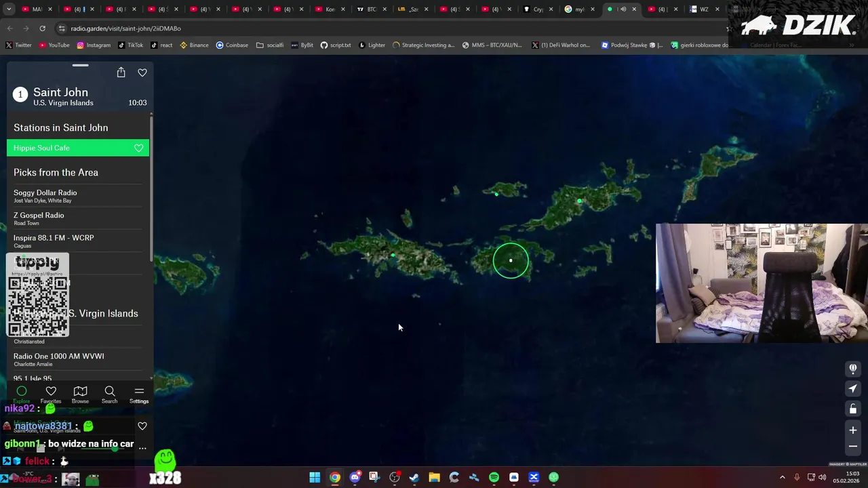Open File Explorer from the taskbar
This screenshot has height=488, width=868.
(x=434, y=477)
